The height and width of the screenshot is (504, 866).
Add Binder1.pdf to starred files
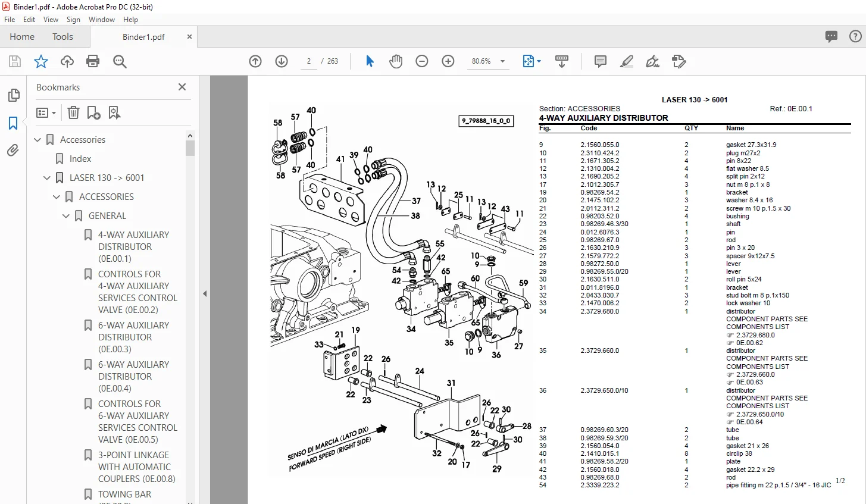(41, 61)
